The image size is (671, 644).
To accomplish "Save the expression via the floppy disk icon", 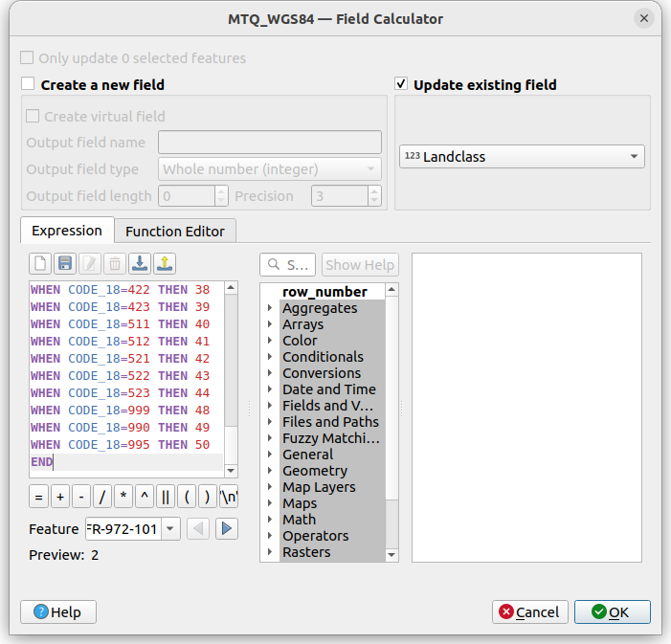I will click(x=65, y=263).
